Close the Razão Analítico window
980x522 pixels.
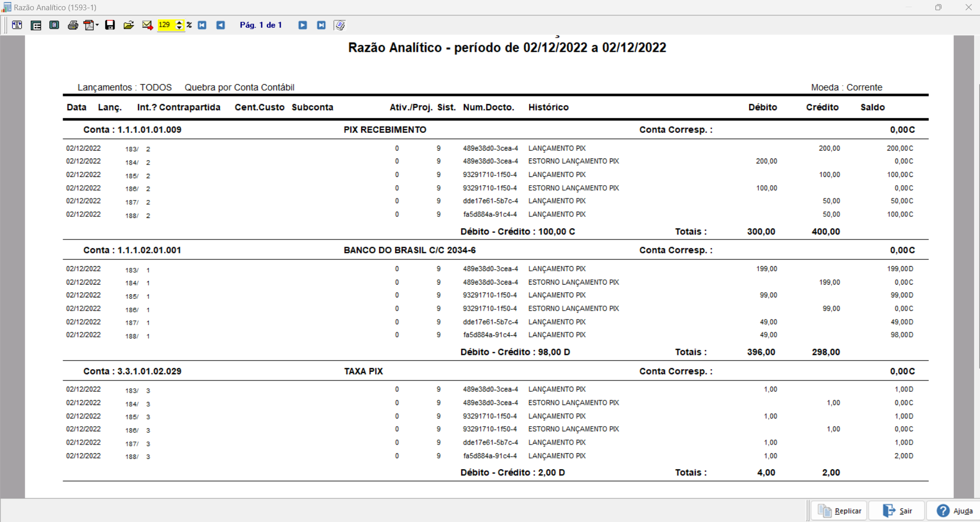(968, 7)
